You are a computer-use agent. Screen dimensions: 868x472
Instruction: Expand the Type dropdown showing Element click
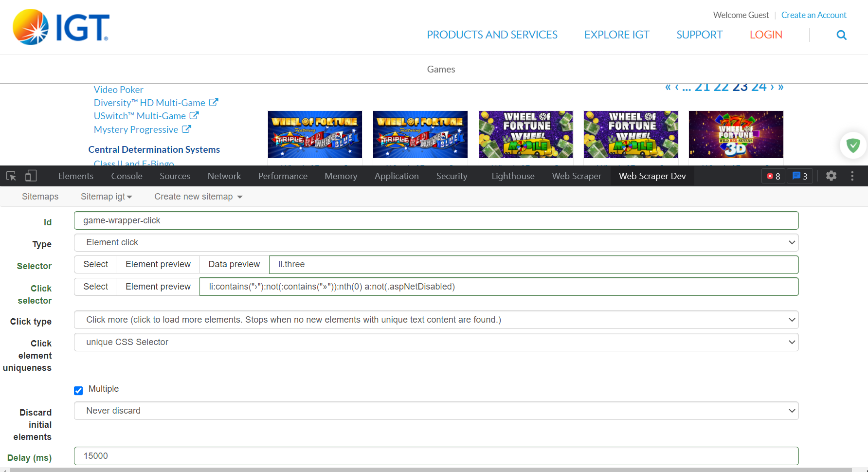coord(436,242)
